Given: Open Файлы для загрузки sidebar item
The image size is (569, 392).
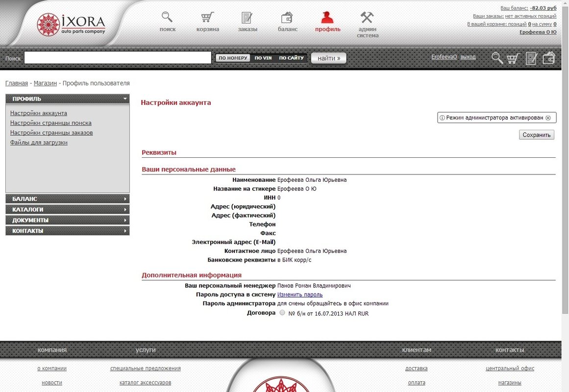Looking at the screenshot, I should pos(39,143).
